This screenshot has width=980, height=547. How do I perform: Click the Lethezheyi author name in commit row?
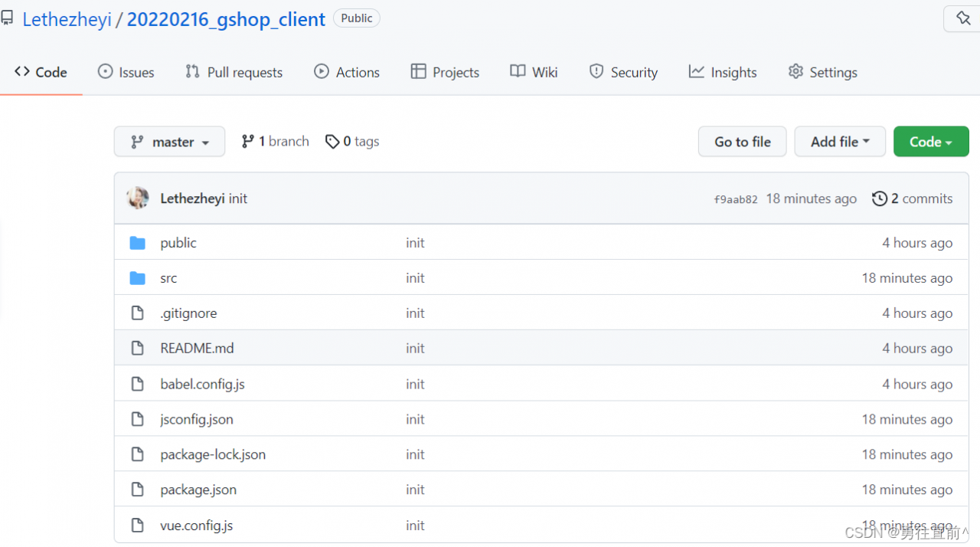[x=192, y=198]
